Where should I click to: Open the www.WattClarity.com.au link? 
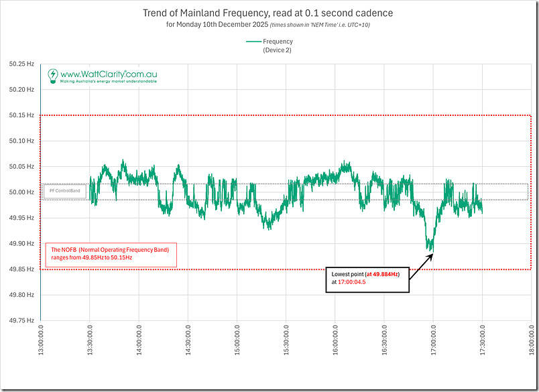[x=108, y=73]
